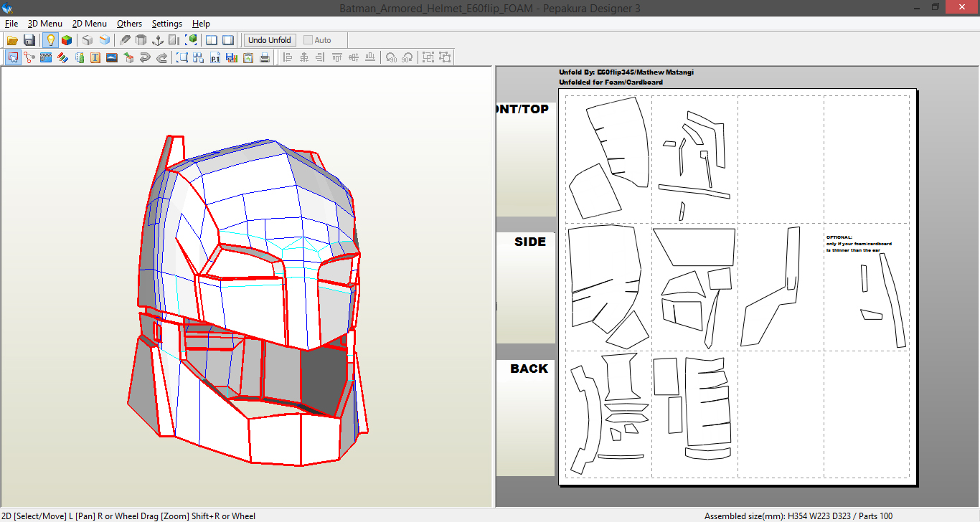This screenshot has height=522, width=980.
Task: Click the ungroup parts icon
Action: 445,57
